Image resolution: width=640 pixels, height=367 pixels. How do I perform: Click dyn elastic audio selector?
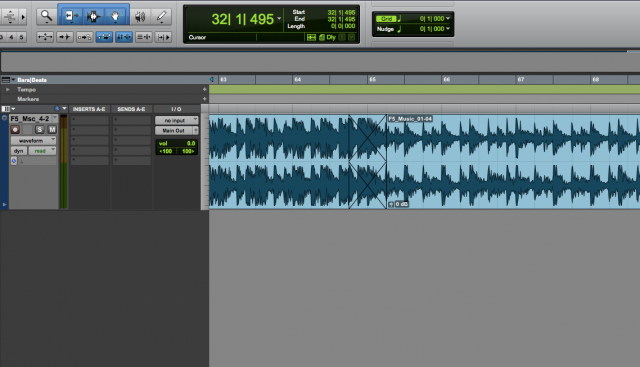[19, 151]
